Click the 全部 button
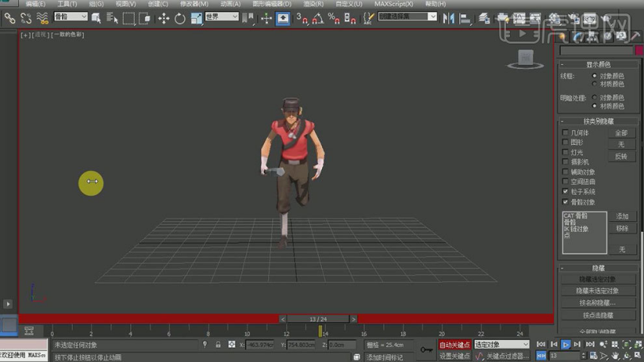The height and width of the screenshot is (362, 644). click(x=622, y=133)
